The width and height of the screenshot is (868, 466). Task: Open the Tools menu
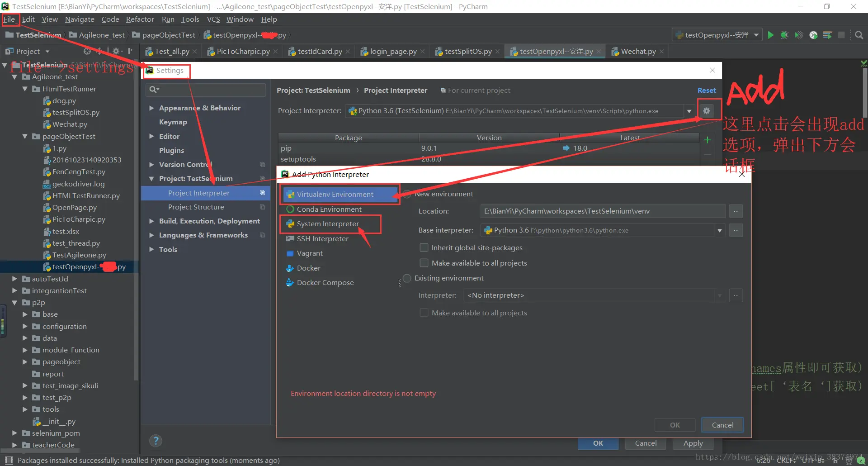pos(190,19)
